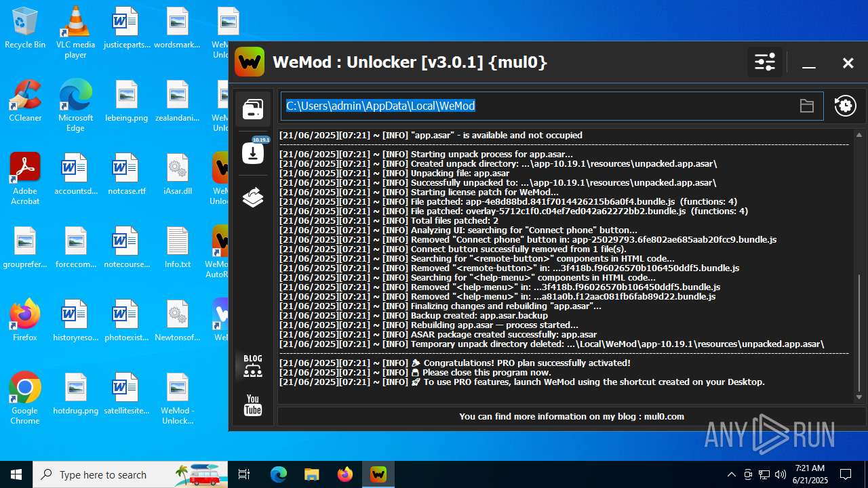Select hotdrug.png desktop file
This screenshot has height=488, width=868.
(75, 395)
